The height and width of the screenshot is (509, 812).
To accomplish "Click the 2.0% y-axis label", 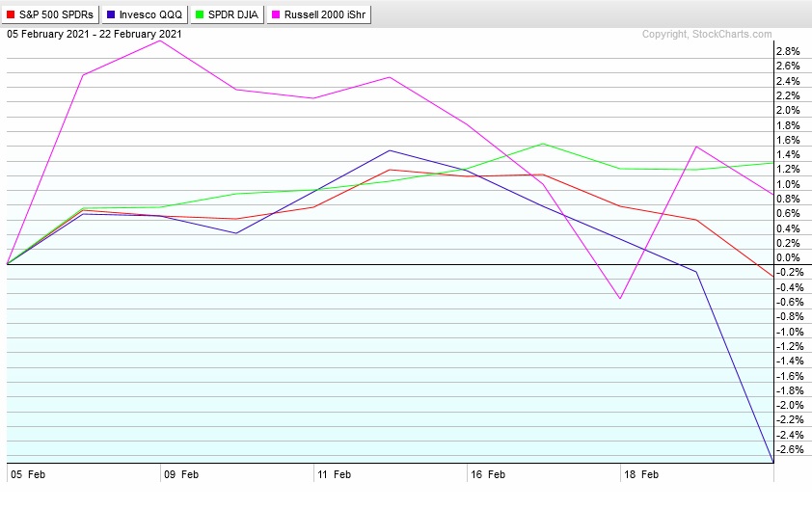I will coord(788,110).
